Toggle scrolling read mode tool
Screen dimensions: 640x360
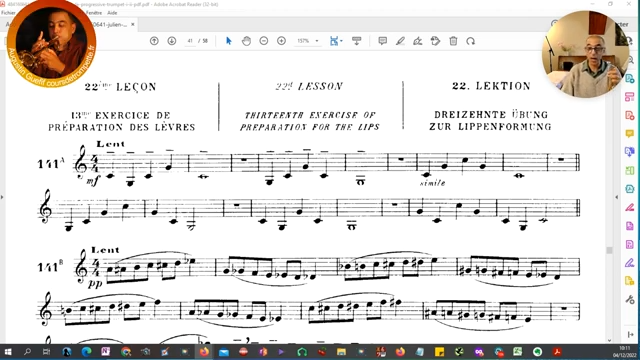pyautogui.click(x=356, y=41)
